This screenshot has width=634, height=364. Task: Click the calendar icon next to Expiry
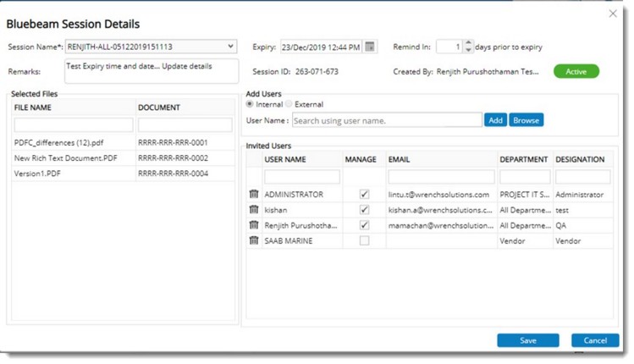point(370,47)
